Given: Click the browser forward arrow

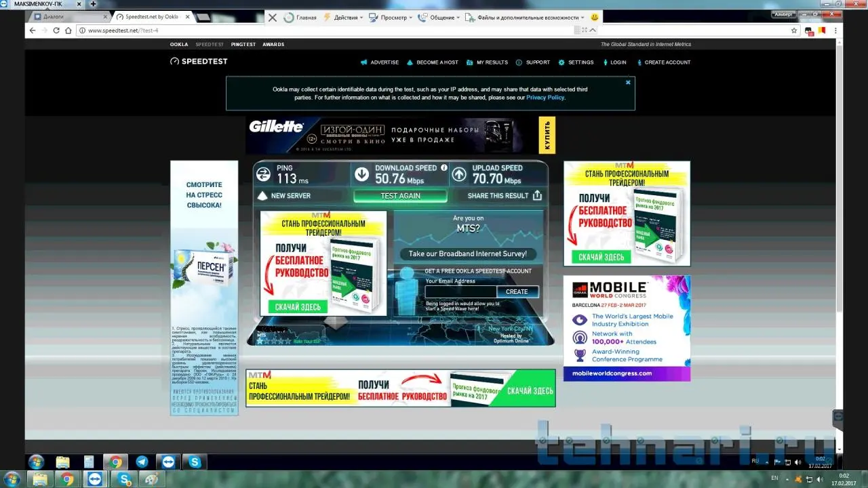Looking at the screenshot, I should (x=44, y=30).
